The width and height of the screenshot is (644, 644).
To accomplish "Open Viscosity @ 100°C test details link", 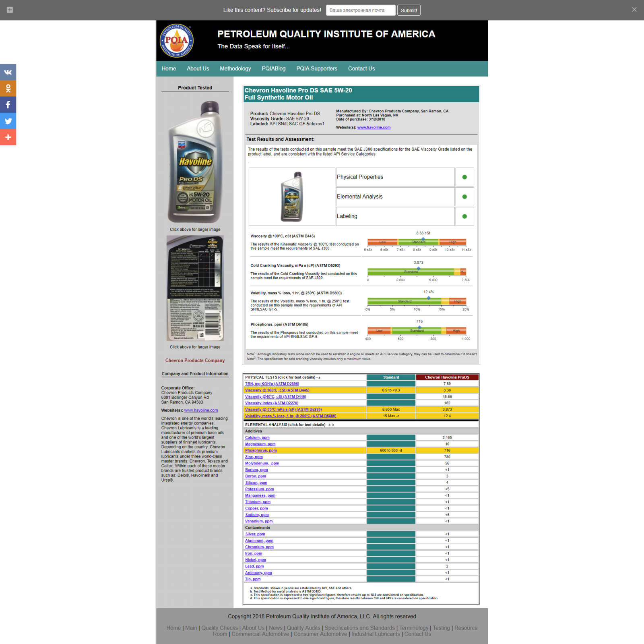I will click(x=277, y=390).
